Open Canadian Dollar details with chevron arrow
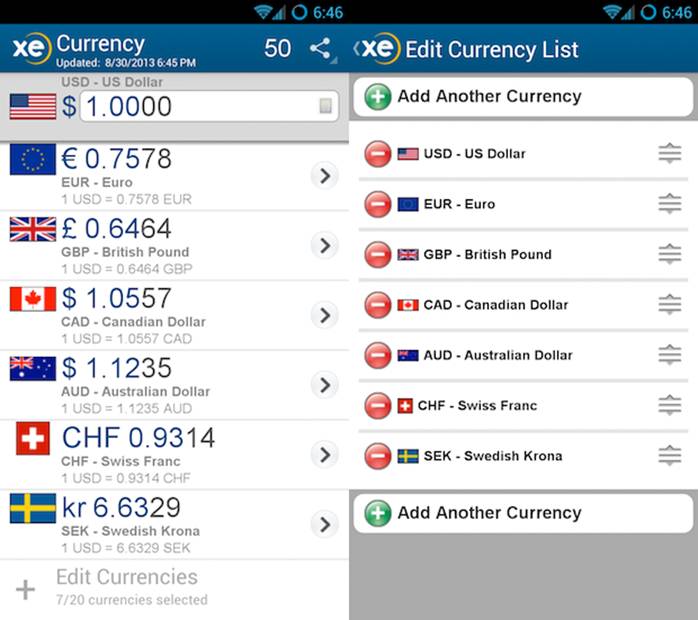The height and width of the screenshot is (620, 698). [x=325, y=316]
